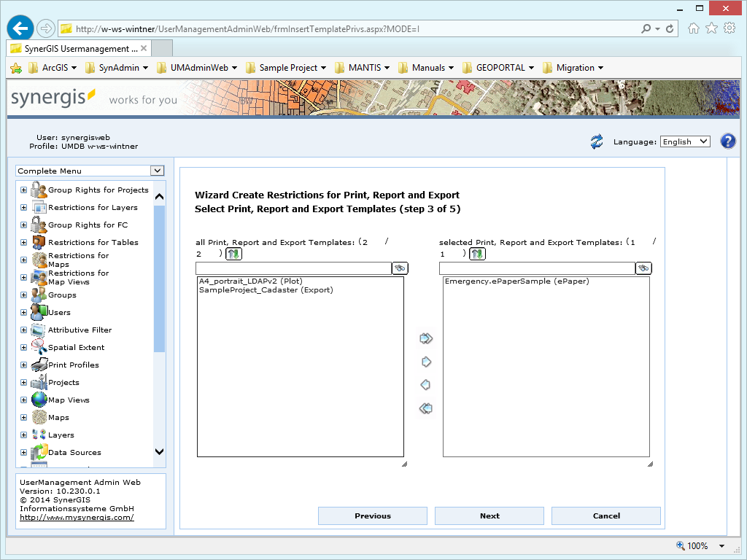
Task: Adjust the 100% zoom control
Action: pyautogui.click(x=697, y=545)
